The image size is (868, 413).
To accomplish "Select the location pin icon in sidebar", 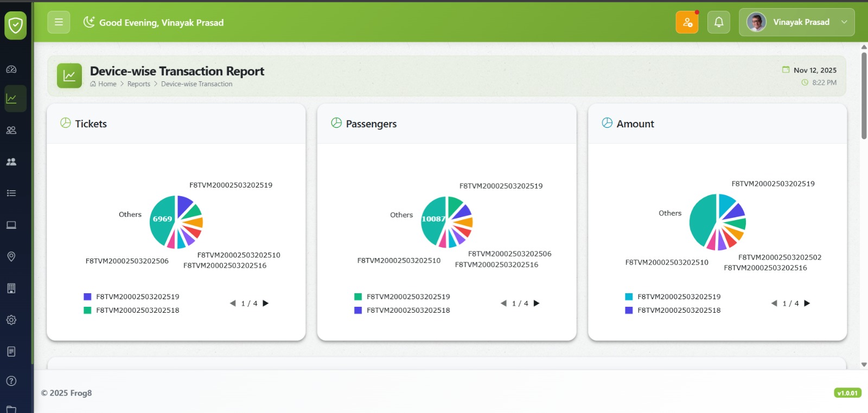I will pyautogui.click(x=11, y=256).
